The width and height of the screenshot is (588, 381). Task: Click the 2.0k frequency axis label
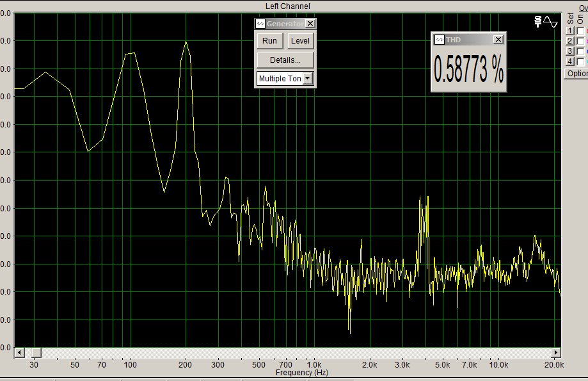pyautogui.click(x=370, y=365)
